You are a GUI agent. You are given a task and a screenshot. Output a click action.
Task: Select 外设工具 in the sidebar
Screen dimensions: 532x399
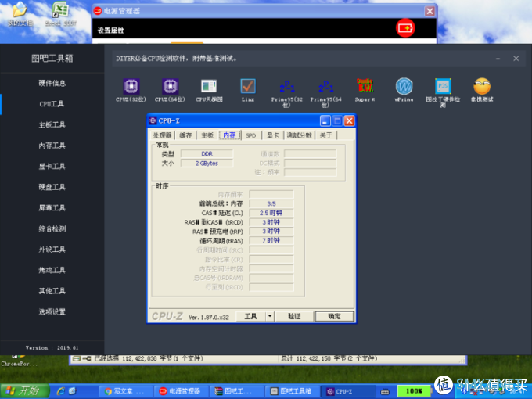pos(52,250)
